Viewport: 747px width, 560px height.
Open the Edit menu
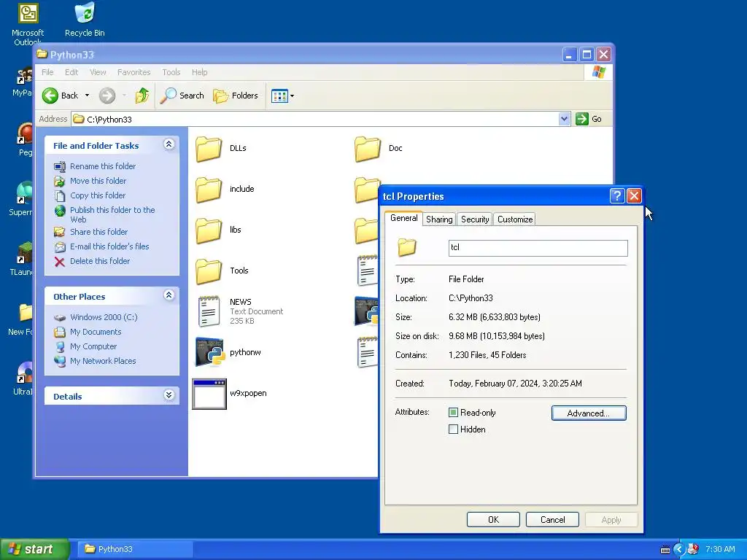pos(71,72)
